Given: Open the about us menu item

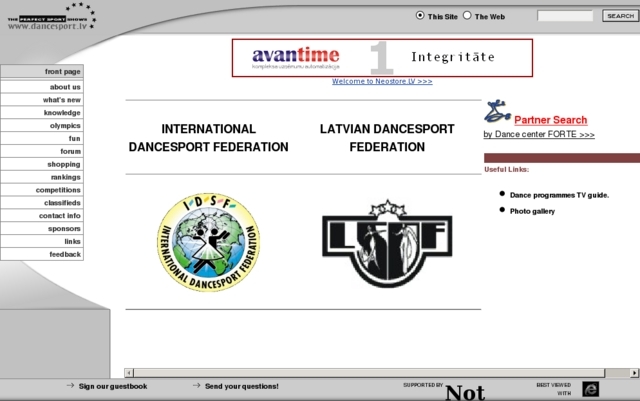Looking at the screenshot, I should pos(42,87).
